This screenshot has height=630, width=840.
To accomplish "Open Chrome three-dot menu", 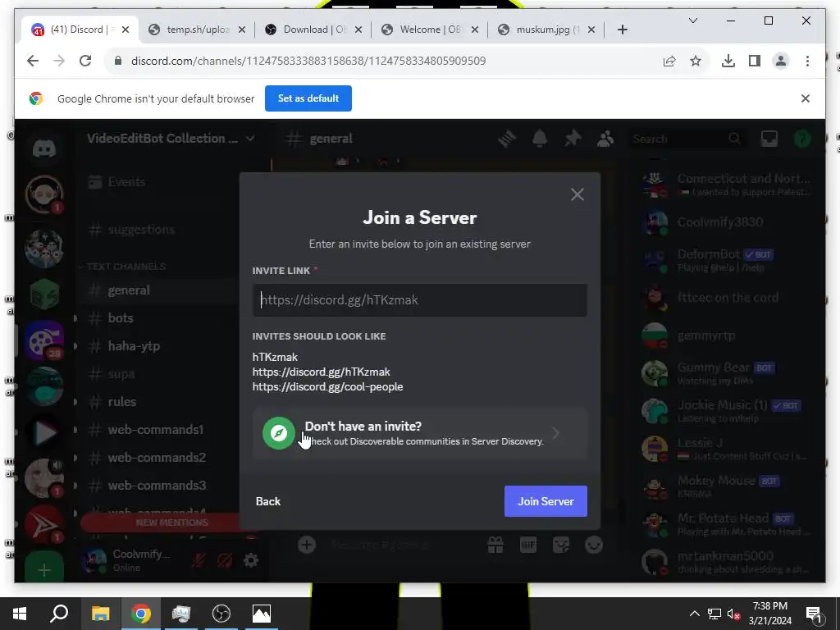I will [807, 61].
